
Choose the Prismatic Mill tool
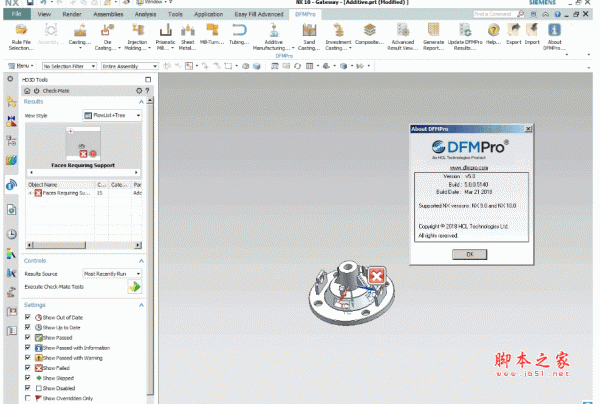tap(166, 37)
